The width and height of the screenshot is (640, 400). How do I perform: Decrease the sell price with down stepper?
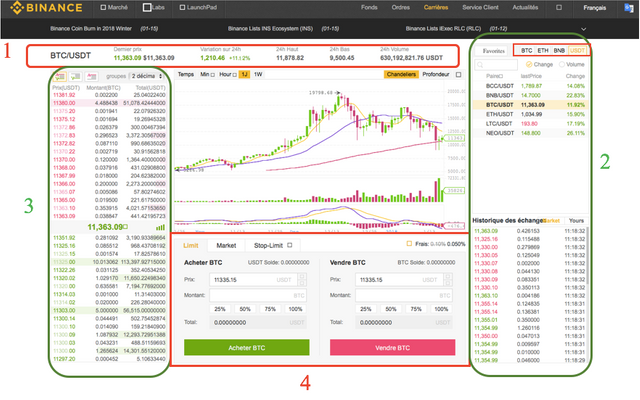[x=448, y=283]
